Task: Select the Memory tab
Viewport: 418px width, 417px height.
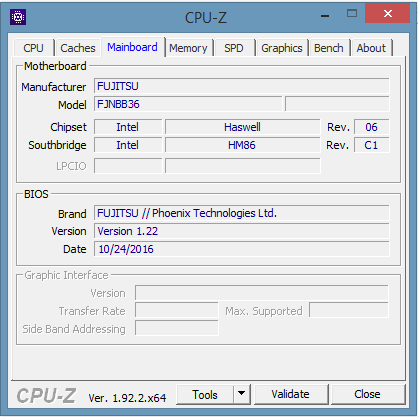Action: 188,48
